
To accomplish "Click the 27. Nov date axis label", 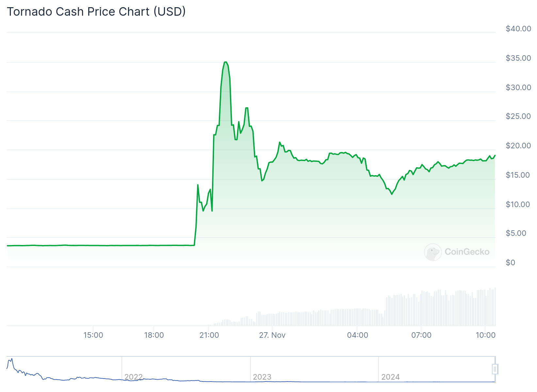I will (x=272, y=335).
